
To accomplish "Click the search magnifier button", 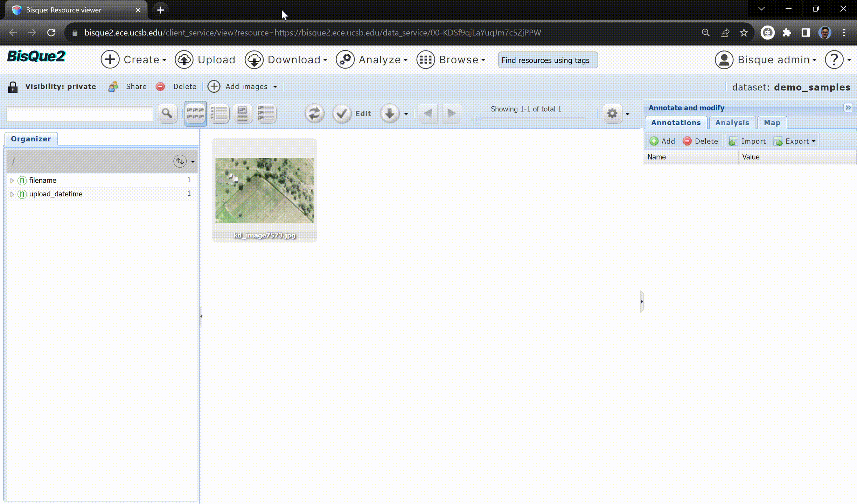I will pos(167,113).
